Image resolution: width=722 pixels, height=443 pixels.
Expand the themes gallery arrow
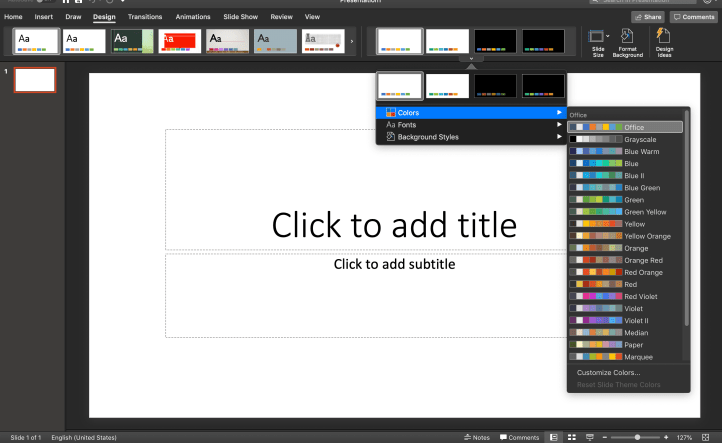click(x=351, y=41)
